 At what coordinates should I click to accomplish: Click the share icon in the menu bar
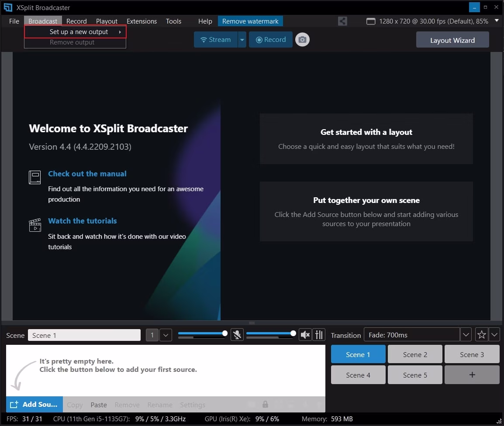pyautogui.click(x=342, y=21)
